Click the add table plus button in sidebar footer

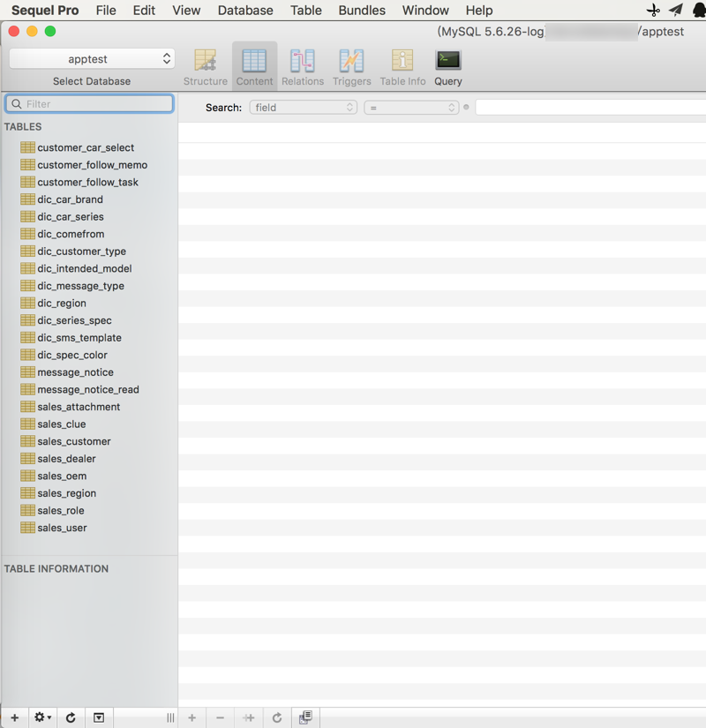point(15,717)
